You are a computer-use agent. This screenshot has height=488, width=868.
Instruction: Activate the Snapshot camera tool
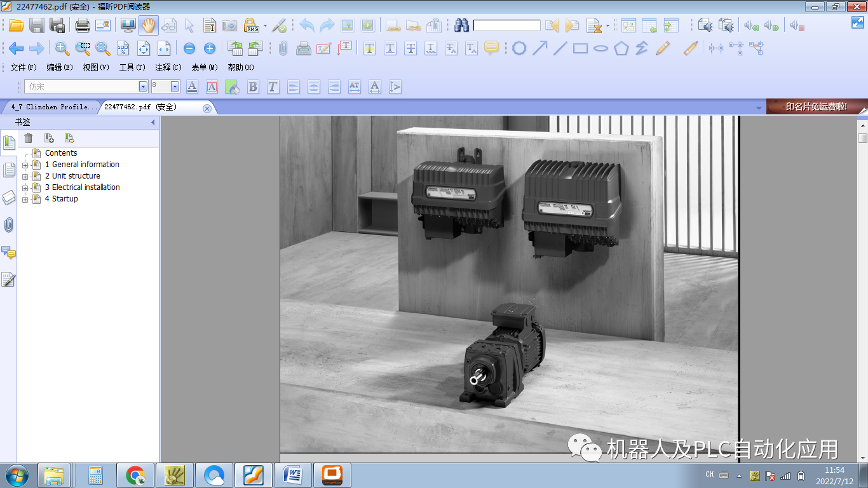point(230,25)
